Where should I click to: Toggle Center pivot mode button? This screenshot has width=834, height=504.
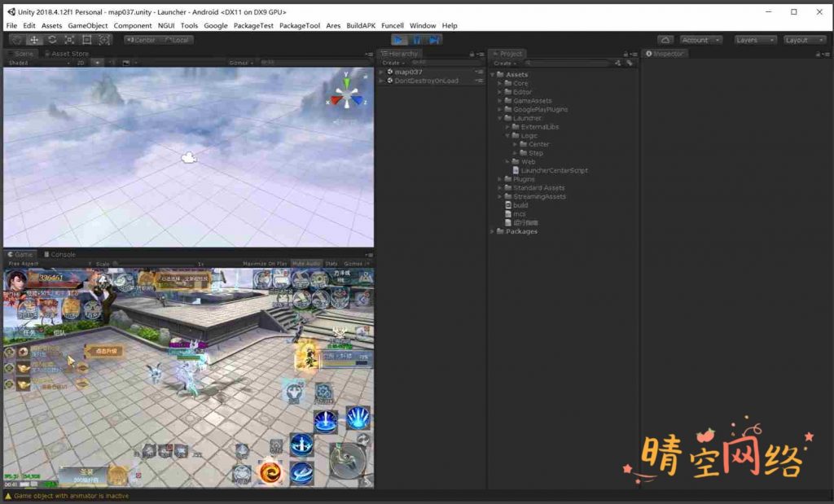click(140, 40)
